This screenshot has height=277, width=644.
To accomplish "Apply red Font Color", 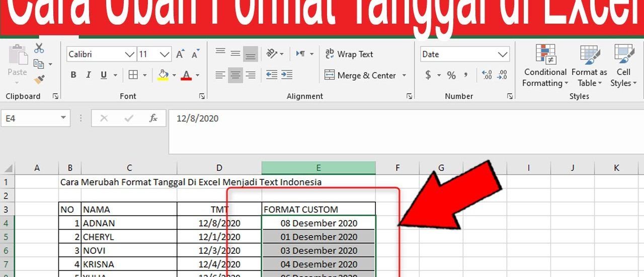I will 187,75.
